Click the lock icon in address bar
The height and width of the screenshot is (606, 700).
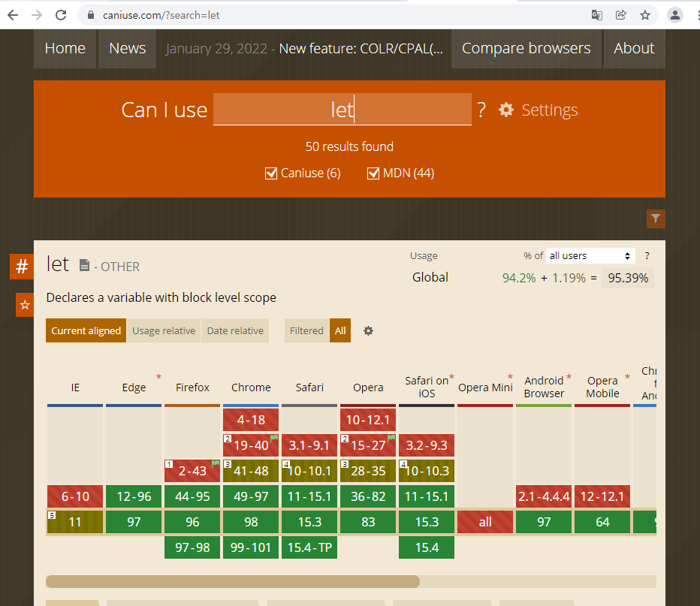click(x=91, y=15)
